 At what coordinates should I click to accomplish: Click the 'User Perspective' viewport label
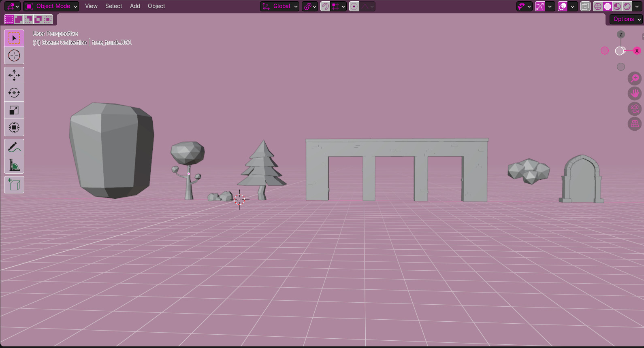pos(55,34)
